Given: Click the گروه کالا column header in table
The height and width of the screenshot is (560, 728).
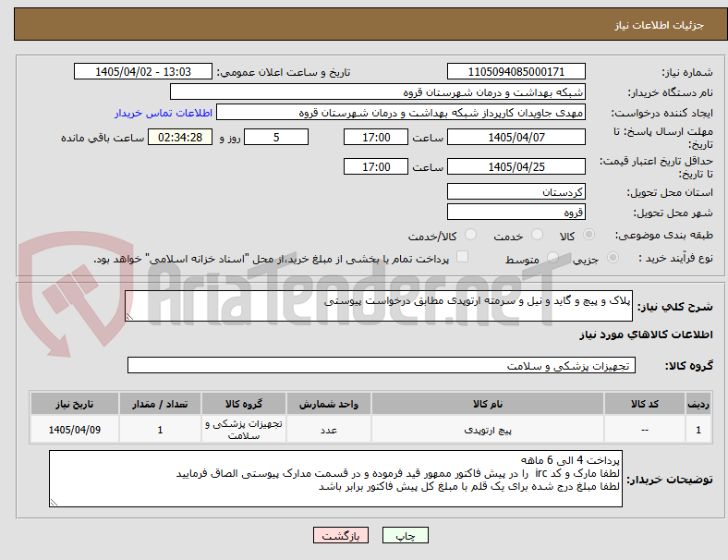Looking at the screenshot, I should coord(244,404).
